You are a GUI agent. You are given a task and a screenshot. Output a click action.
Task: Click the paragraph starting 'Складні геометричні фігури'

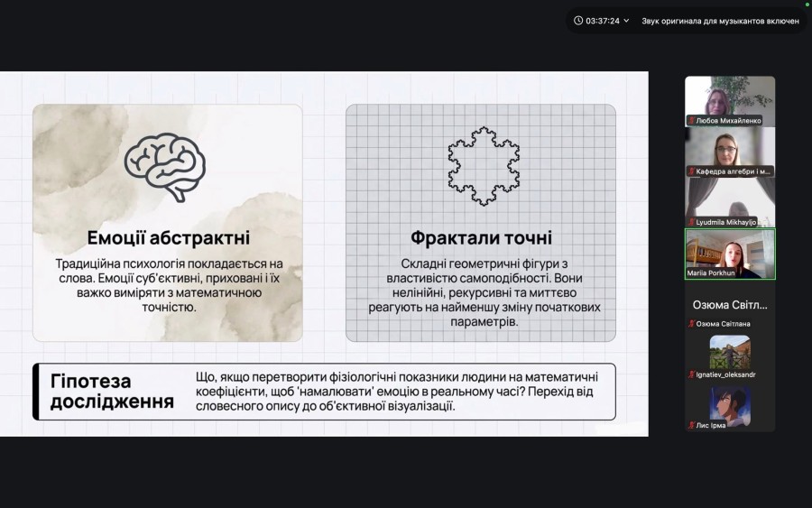[484, 292]
